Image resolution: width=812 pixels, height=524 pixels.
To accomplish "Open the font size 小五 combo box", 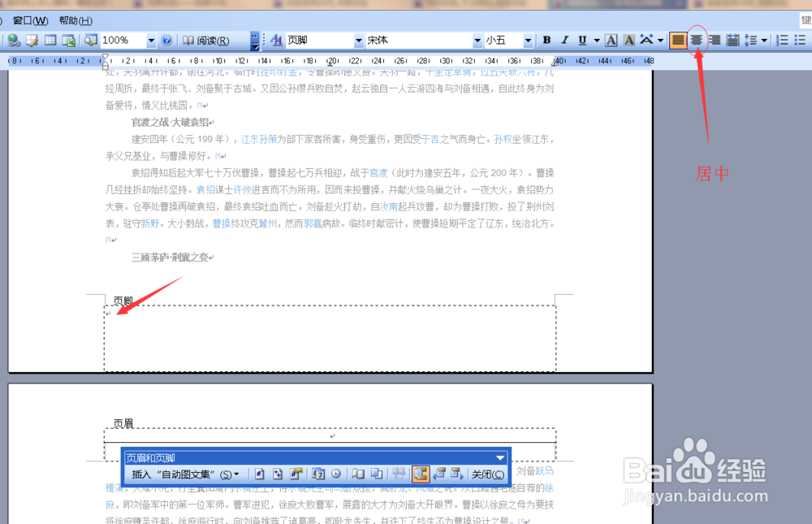I will (x=529, y=40).
